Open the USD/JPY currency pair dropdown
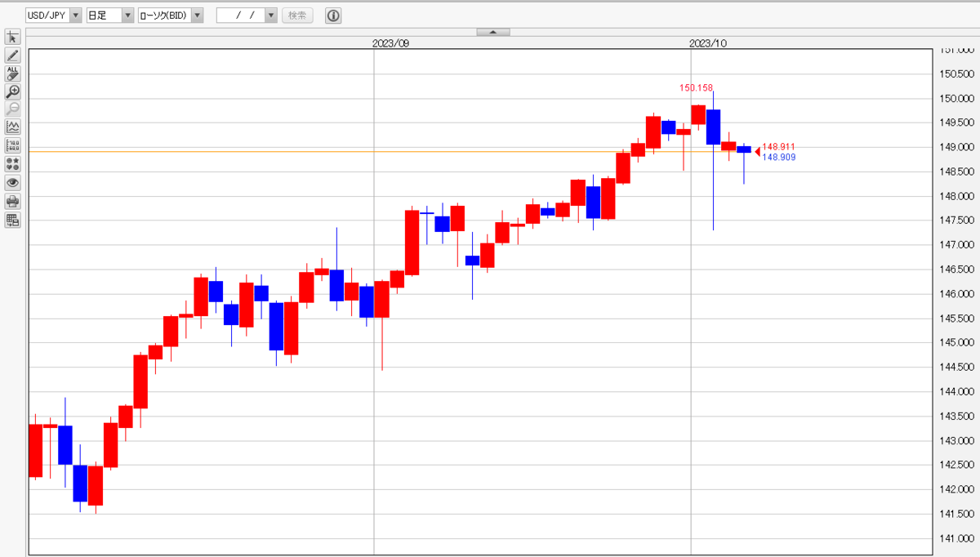 click(54, 16)
